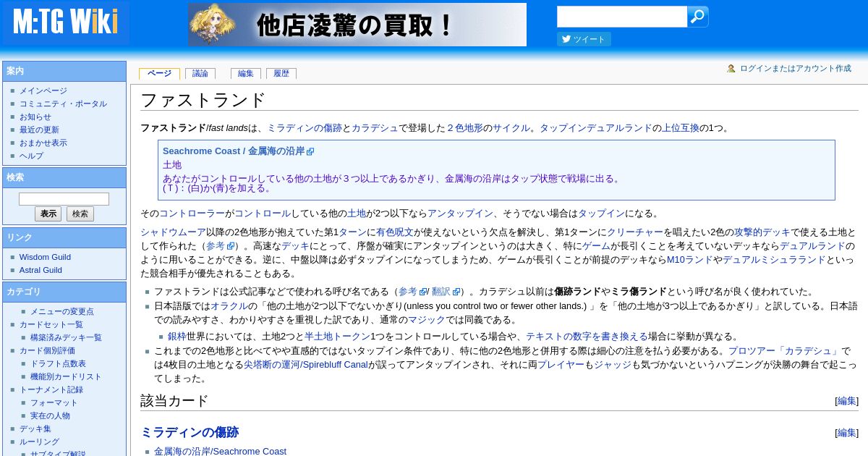The width and height of the screenshot is (868, 456).
Task: Click ミラディンの傷跡 section heading link
Action: pos(190,432)
